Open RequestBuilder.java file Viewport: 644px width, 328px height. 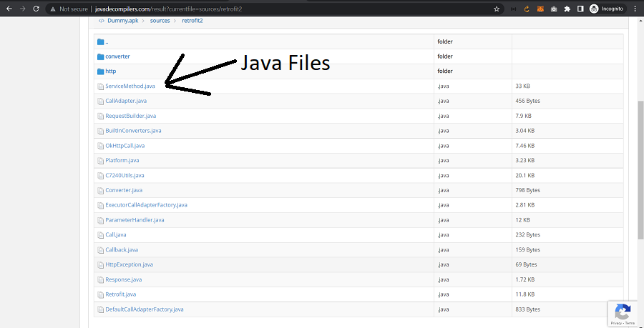[x=131, y=116]
